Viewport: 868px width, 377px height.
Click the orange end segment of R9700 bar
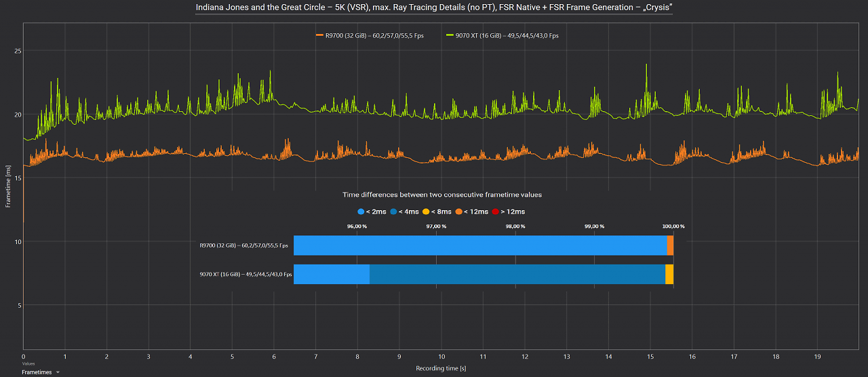coord(670,245)
